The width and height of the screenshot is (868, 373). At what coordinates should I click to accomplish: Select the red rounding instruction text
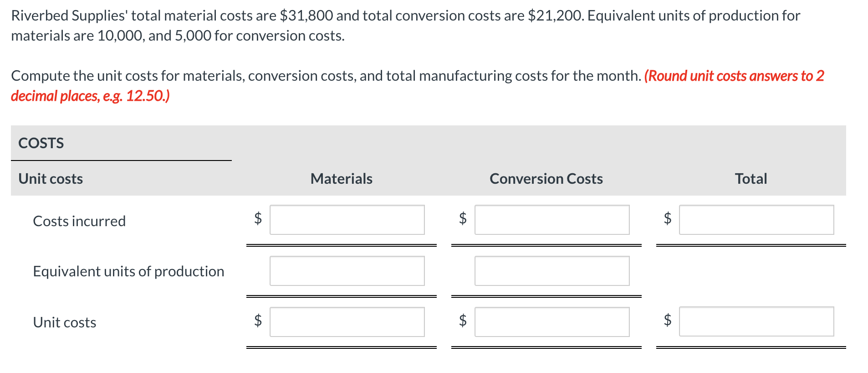pos(733,76)
